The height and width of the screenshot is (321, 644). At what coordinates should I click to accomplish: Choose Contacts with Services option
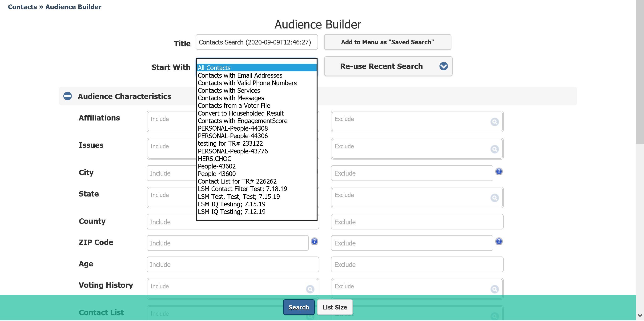257,91
